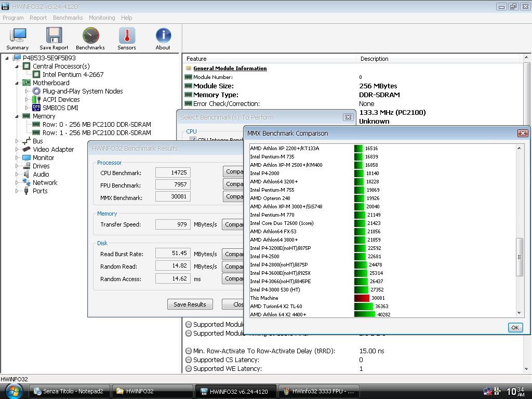
Task: Switch to Notepad2 in the taskbar
Action: [x=70, y=391]
